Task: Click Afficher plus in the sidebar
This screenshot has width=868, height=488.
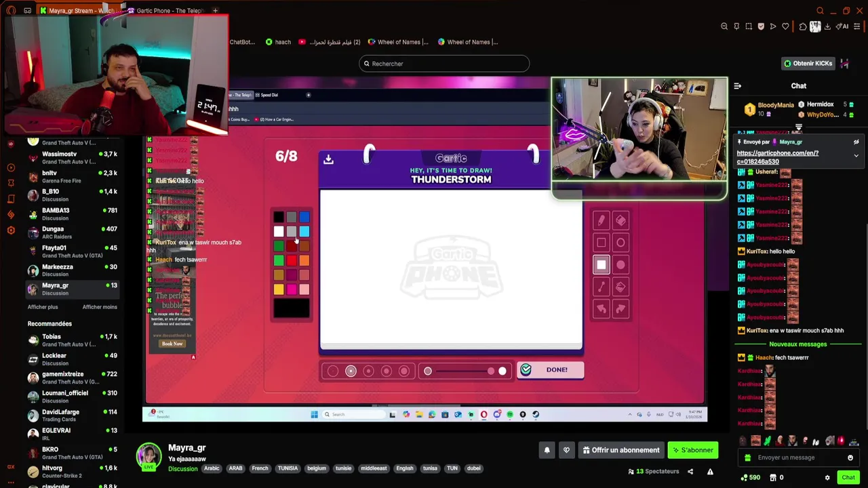Action: tap(43, 307)
